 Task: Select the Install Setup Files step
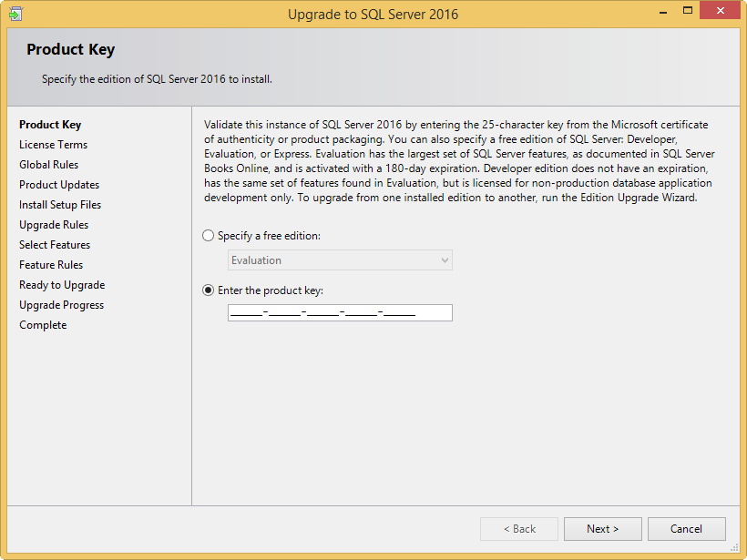60,205
